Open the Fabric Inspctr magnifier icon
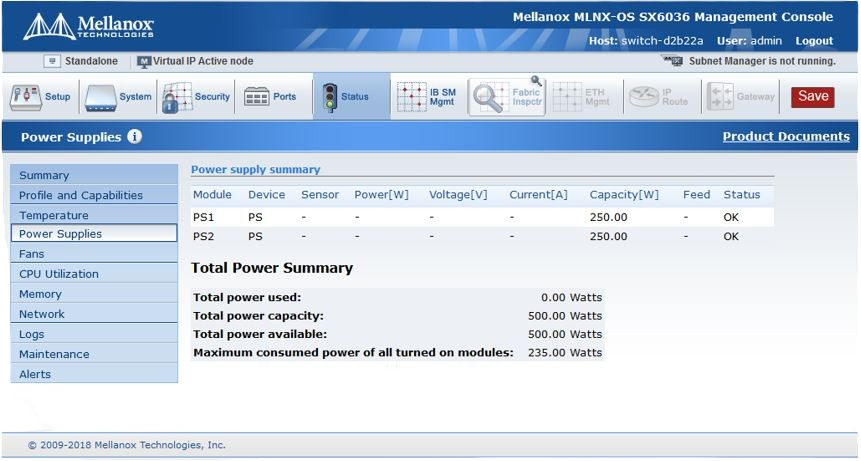Image resolution: width=861 pixels, height=461 pixels. 490,97
